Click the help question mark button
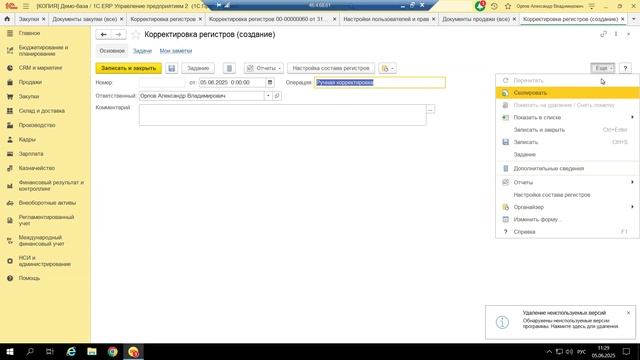The width and height of the screenshot is (640, 360). pos(625,68)
